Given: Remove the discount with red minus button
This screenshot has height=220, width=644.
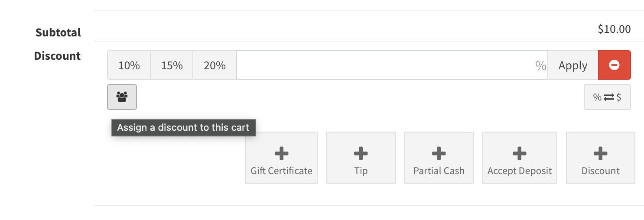Looking at the screenshot, I should (x=614, y=65).
